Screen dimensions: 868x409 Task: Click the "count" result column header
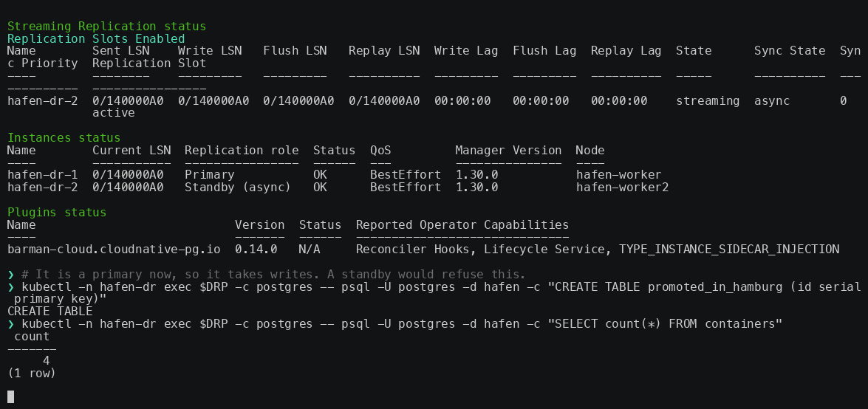[32, 337]
